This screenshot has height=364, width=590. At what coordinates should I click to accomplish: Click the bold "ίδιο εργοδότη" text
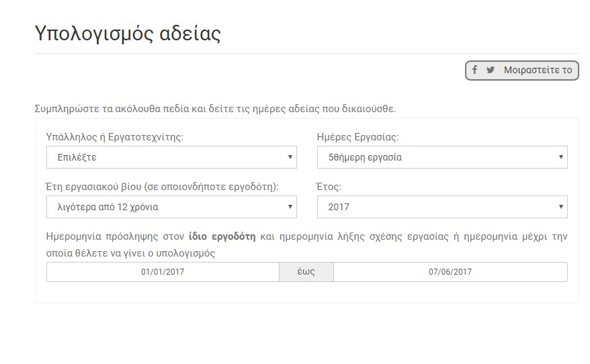(222, 237)
